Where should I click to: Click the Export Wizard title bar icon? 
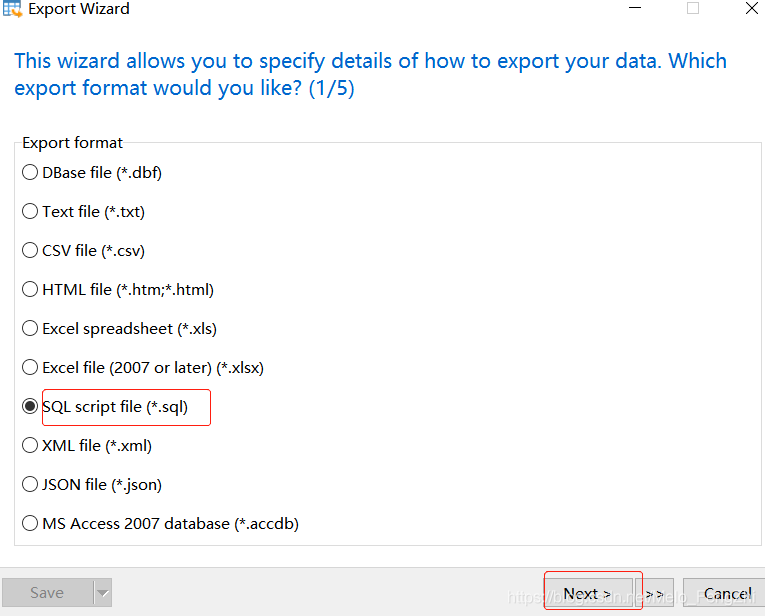(x=12, y=9)
